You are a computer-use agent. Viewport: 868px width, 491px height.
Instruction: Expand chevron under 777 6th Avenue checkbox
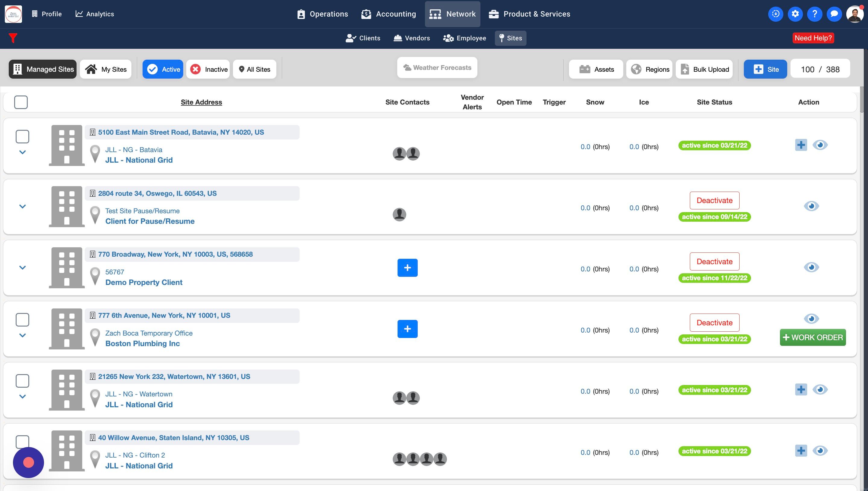point(22,335)
